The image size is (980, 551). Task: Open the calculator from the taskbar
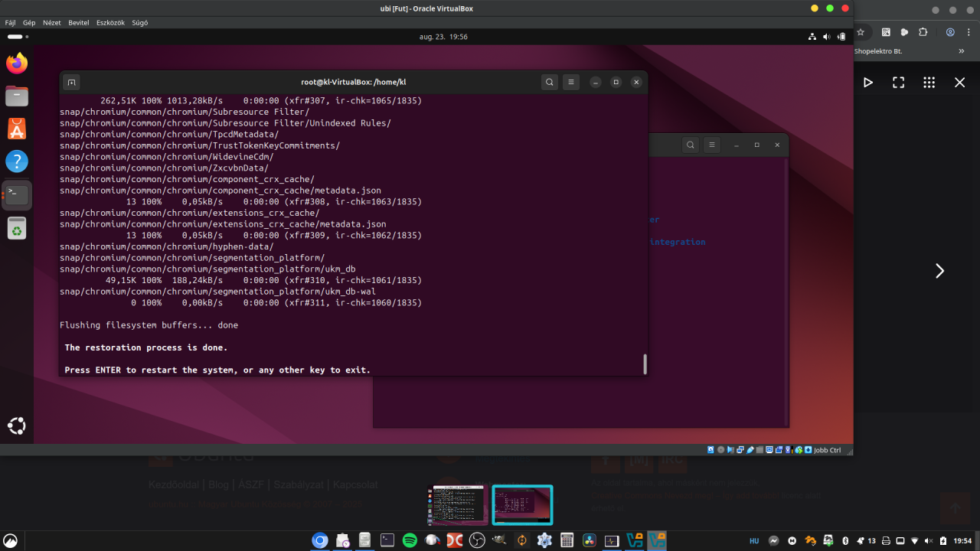click(567, 540)
